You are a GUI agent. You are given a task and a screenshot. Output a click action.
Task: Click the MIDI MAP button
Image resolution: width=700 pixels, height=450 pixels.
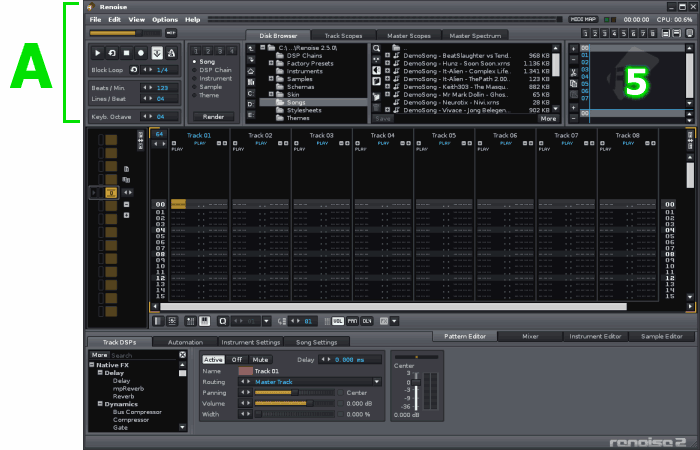pos(583,20)
